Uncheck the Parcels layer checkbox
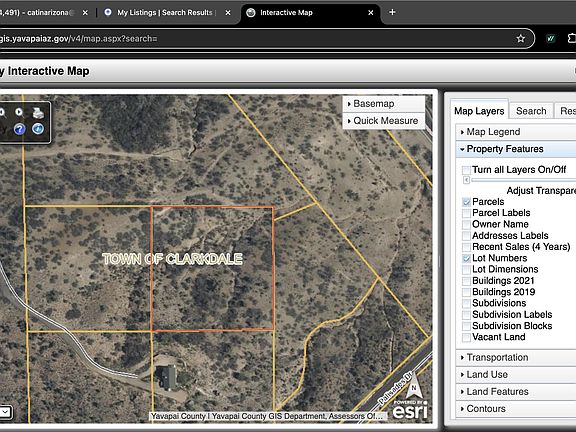The height and width of the screenshot is (432, 576). point(466,202)
